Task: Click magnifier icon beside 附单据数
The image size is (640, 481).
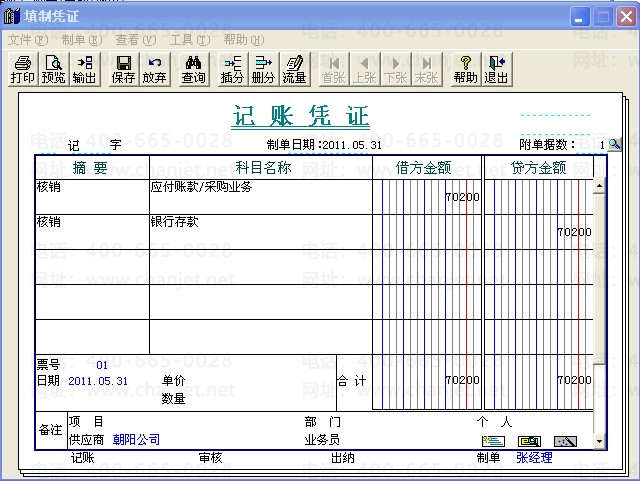Action: point(614,144)
